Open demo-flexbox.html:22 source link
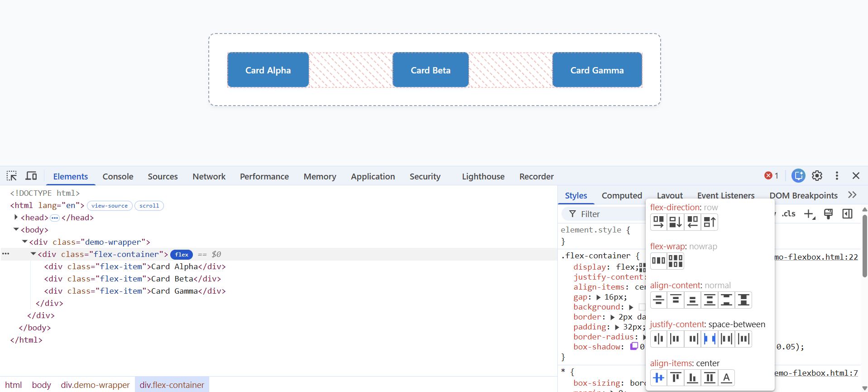The image size is (868, 392). (816, 257)
